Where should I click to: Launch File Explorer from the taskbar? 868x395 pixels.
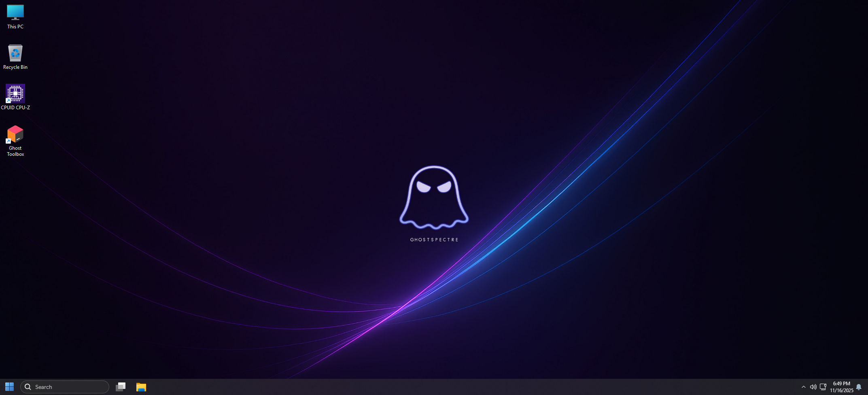point(141,387)
